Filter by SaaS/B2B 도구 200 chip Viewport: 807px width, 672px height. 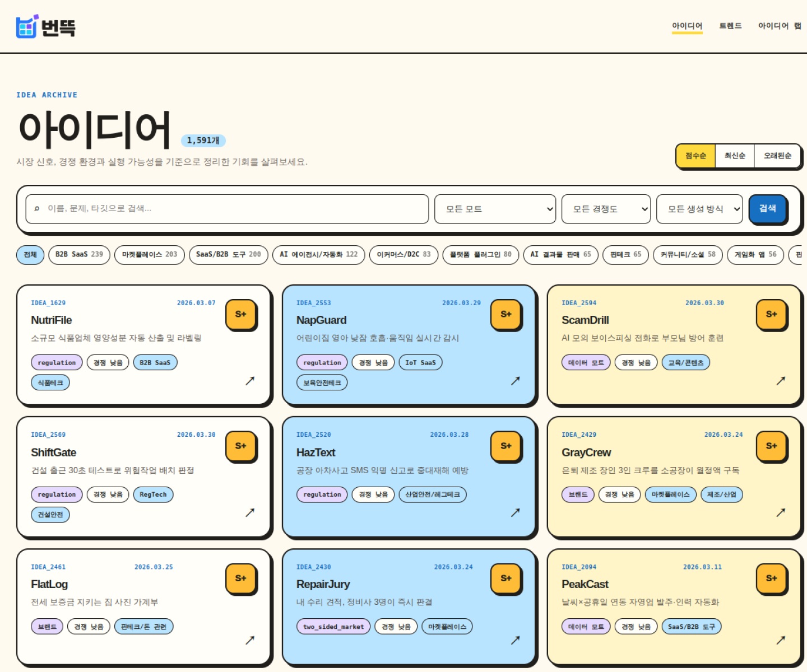point(229,255)
